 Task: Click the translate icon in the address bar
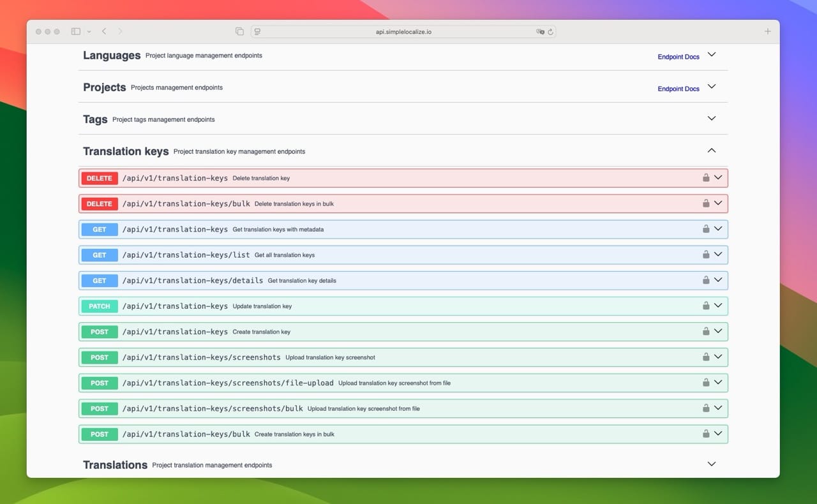point(540,31)
